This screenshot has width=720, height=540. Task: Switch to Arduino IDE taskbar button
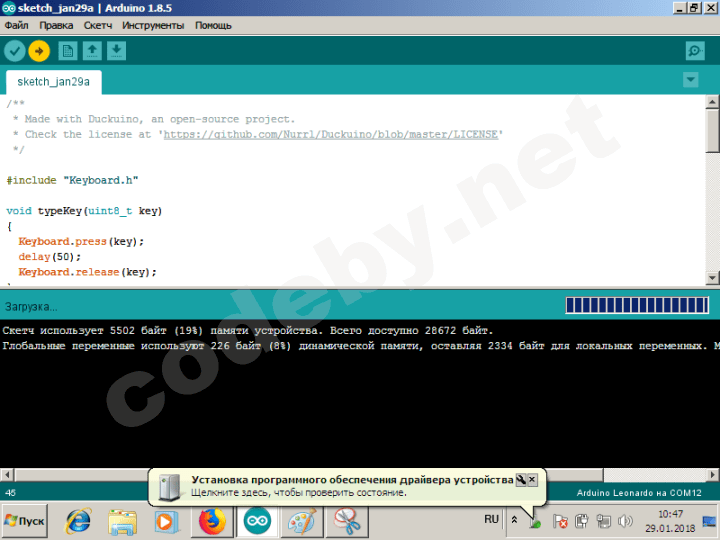[257, 521]
